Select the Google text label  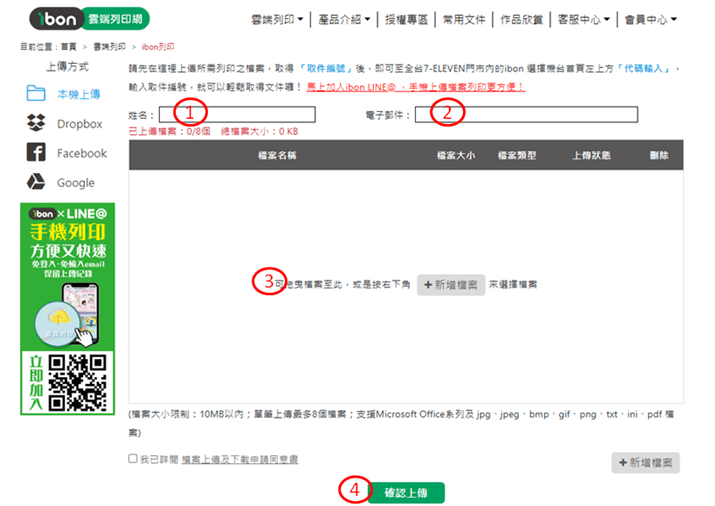(76, 183)
